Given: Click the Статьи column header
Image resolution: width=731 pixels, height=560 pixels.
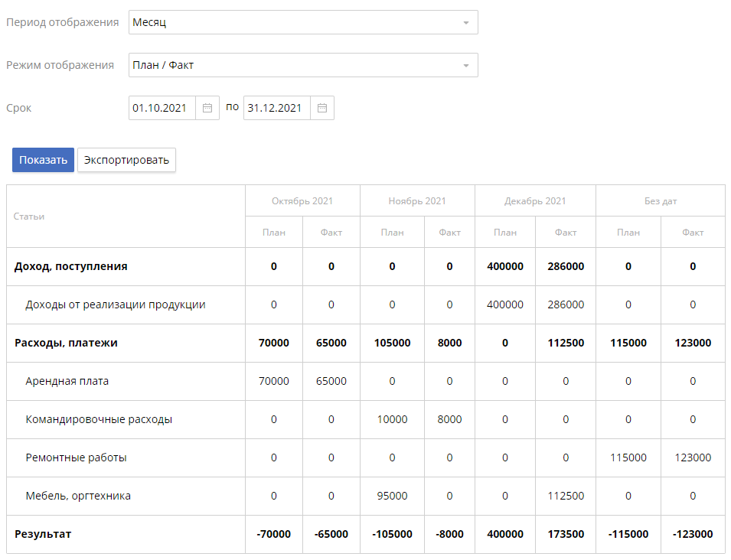Looking at the screenshot, I should (29, 217).
